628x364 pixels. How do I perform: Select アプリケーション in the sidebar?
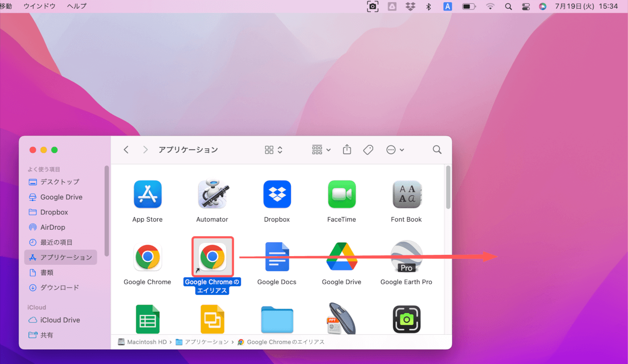(x=61, y=258)
